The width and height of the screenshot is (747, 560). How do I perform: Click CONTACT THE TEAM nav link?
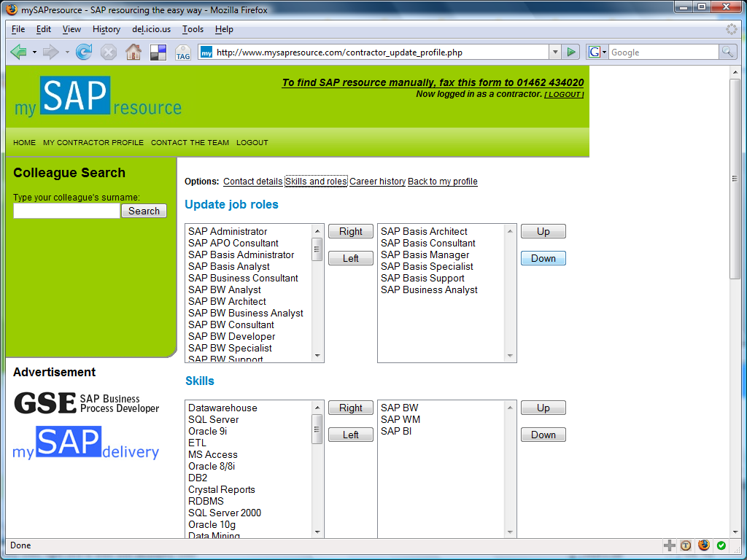190,142
